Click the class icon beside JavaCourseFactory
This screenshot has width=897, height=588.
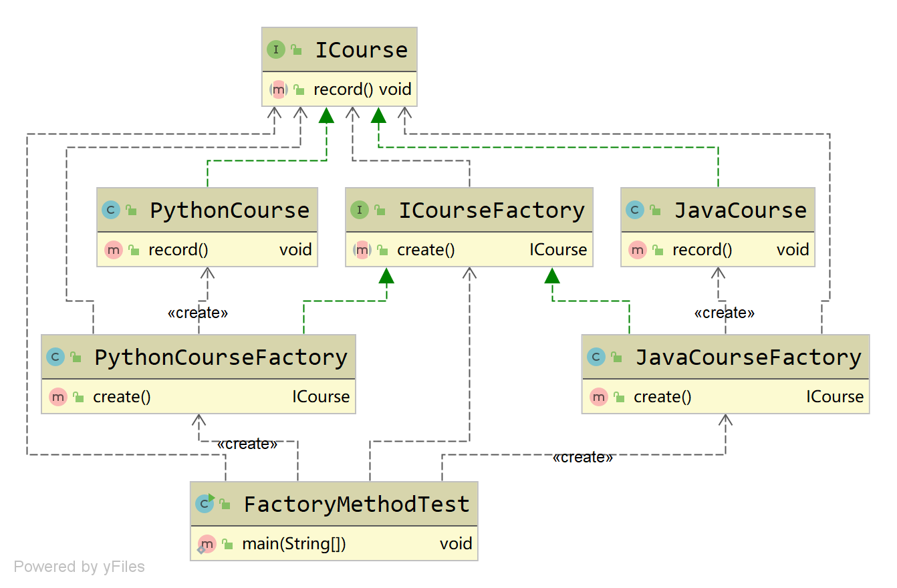[x=596, y=357]
